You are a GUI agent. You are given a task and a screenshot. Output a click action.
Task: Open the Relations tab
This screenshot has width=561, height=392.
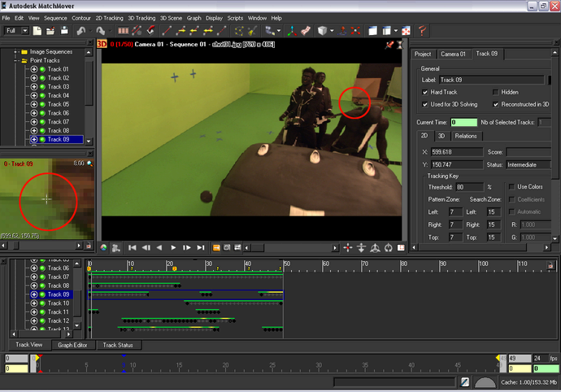pyautogui.click(x=466, y=136)
